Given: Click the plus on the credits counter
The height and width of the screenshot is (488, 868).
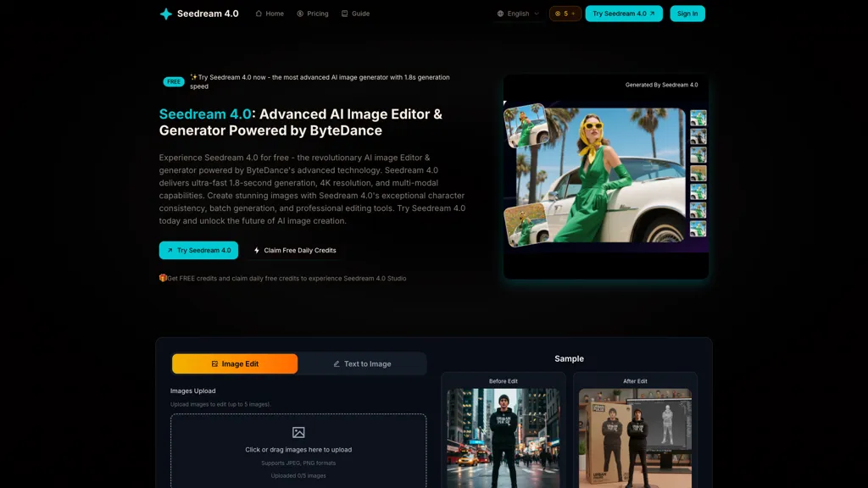Looking at the screenshot, I should (x=572, y=14).
